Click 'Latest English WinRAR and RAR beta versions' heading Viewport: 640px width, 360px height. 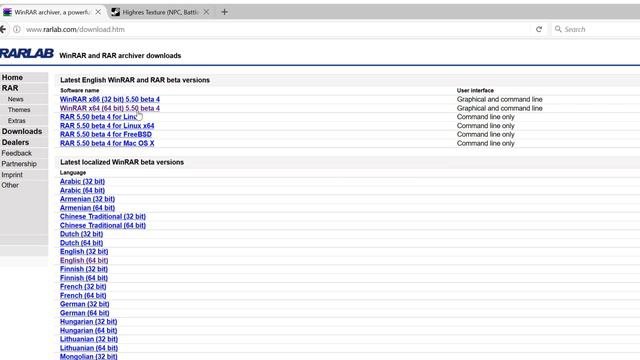point(135,80)
